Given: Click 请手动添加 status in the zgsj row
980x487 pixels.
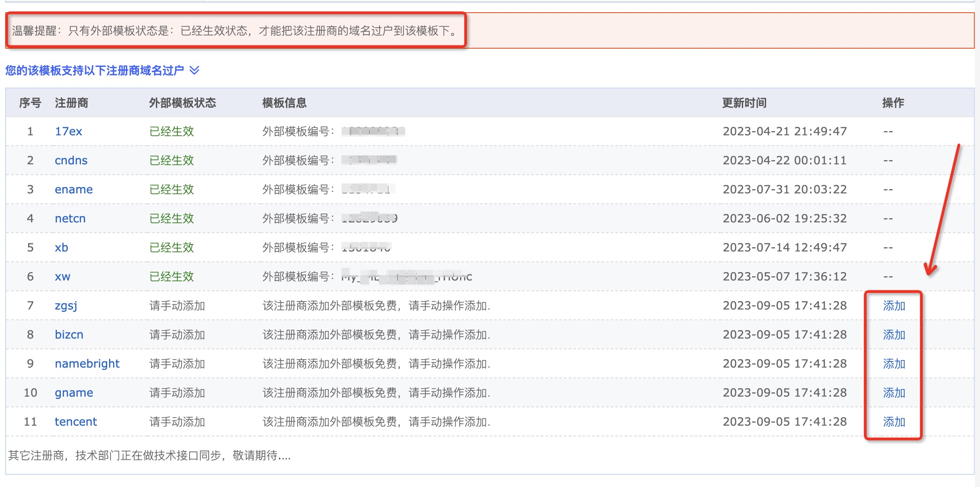Looking at the screenshot, I should click(x=177, y=306).
